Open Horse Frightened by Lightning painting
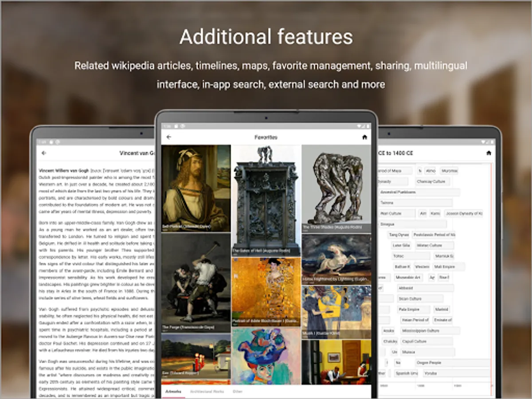The height and width of the screenshot is (399, 532). pos(336,259)
